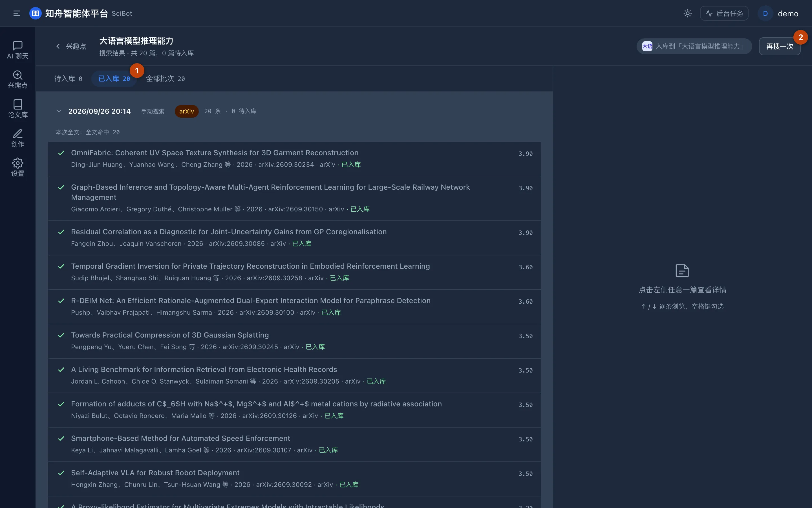Toggle the sidebar hamburger menu
Image resolution: width=812 pixels, height=508 pixels.
point(17,14)
